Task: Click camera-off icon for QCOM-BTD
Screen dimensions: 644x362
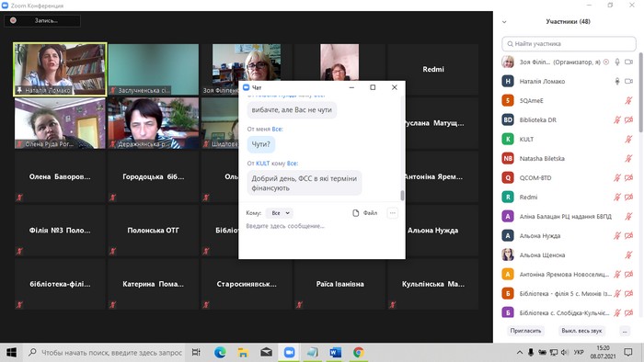Action: pos(628,177)
